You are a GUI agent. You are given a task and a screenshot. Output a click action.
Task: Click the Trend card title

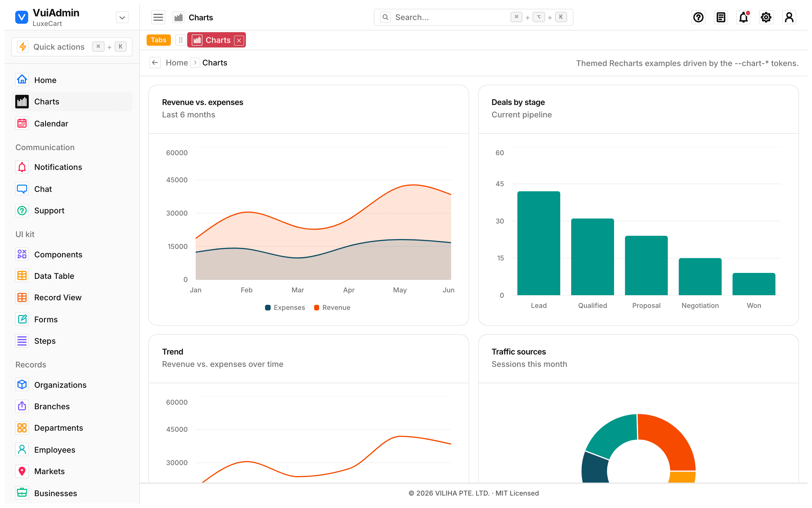coord(173,351)
